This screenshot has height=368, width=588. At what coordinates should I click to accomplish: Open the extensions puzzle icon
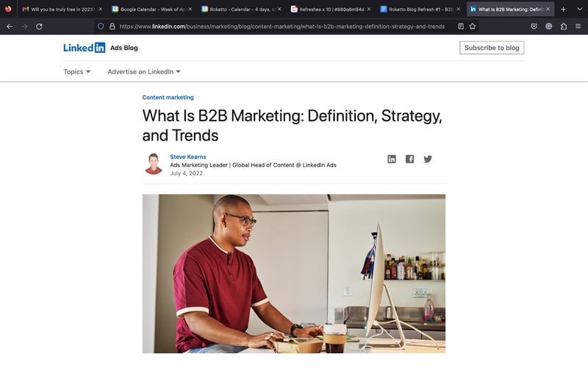point(564,26)
